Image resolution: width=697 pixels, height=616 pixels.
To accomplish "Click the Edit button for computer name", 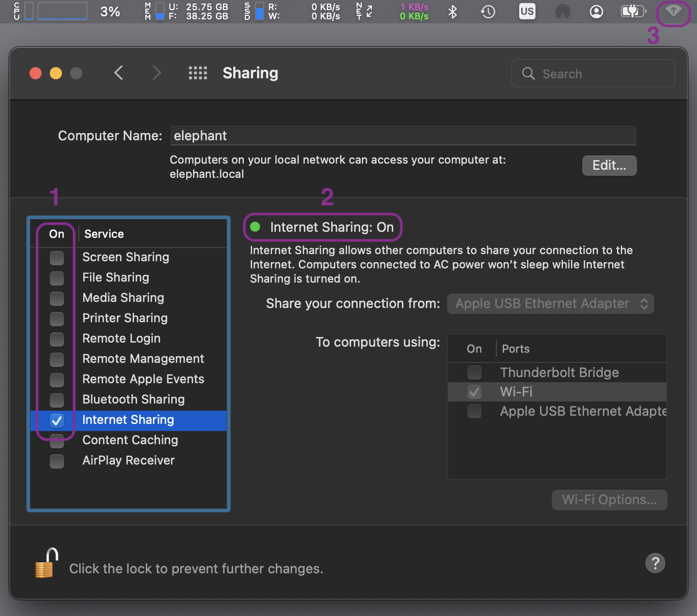I will (609, 166).
